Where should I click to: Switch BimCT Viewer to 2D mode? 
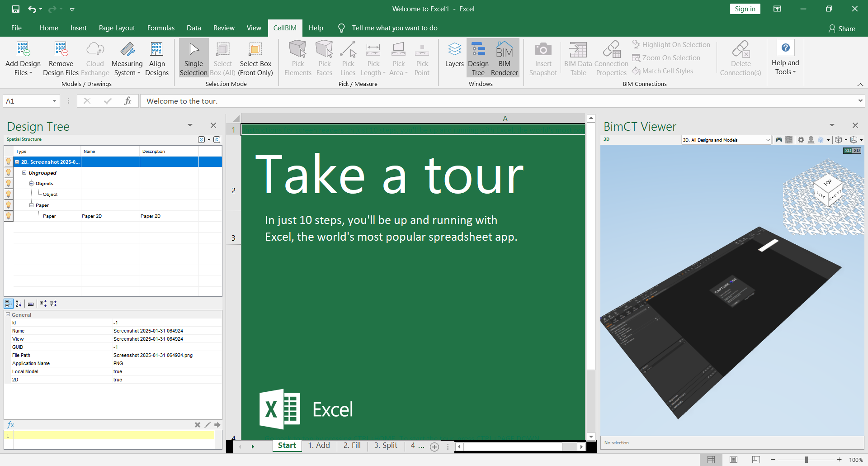click(857, 151)
